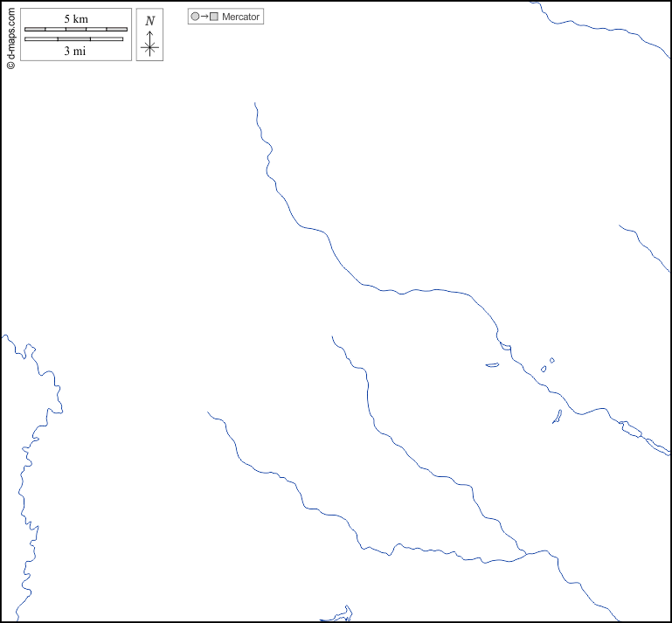Click the northern tip of the longest central river

255,104
